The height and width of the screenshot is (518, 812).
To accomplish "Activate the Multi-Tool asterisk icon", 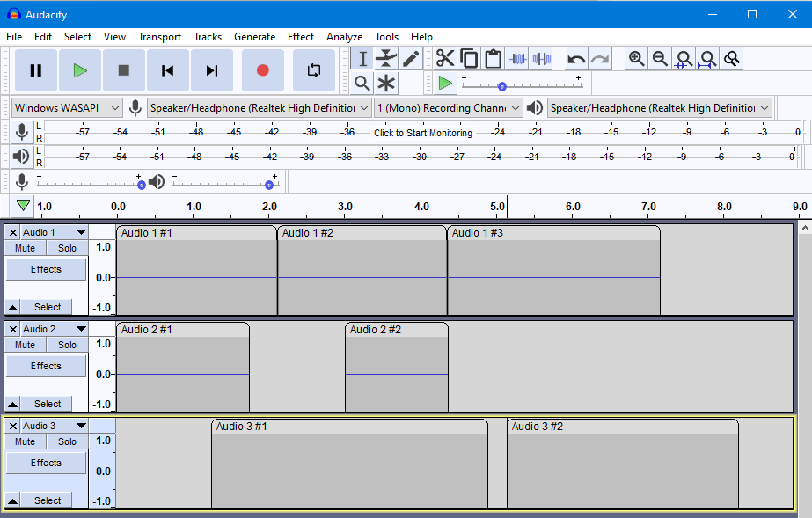I will coord(386,83).
